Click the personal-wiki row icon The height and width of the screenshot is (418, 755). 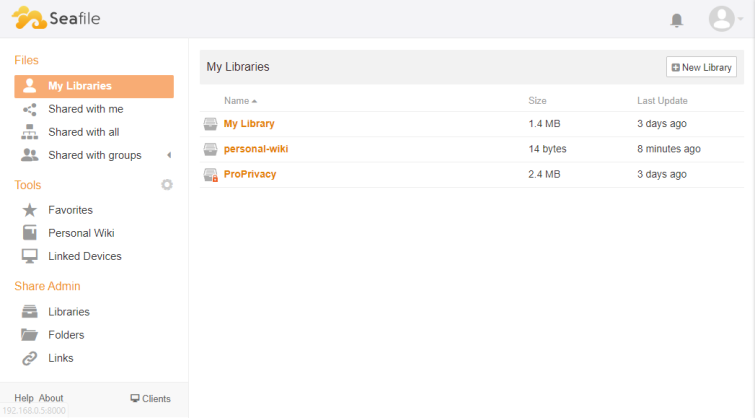210,149
